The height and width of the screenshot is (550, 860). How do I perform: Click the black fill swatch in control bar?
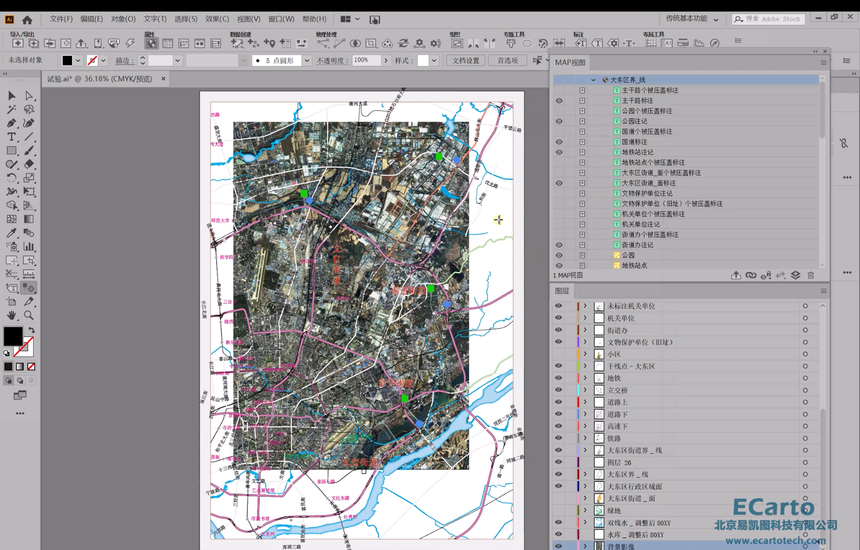pos(67,61)
